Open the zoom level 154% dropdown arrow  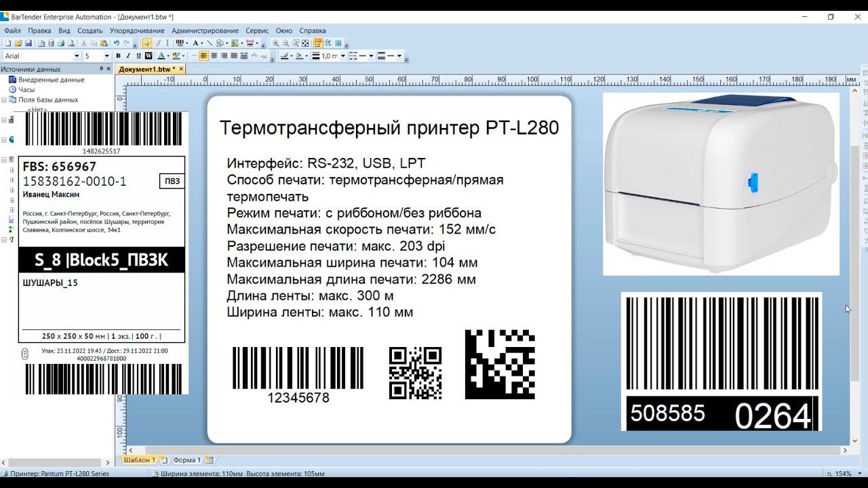(x=859, y=474)
